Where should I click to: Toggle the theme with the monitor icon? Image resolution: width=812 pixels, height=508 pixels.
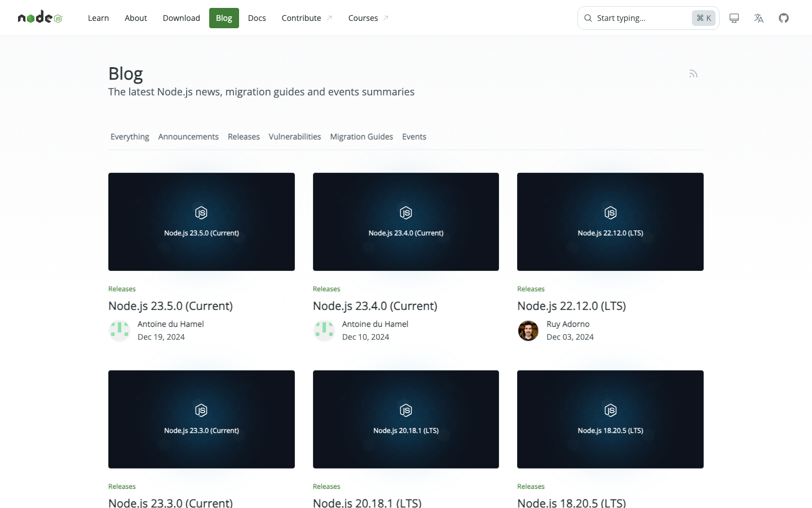(734, 18)
